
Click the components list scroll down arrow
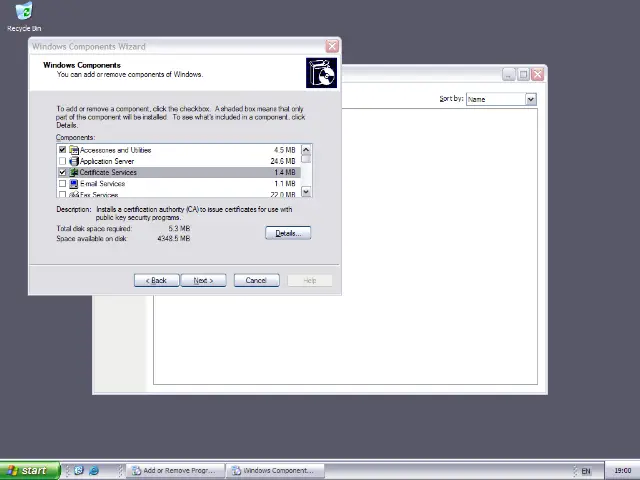[306, 191]
